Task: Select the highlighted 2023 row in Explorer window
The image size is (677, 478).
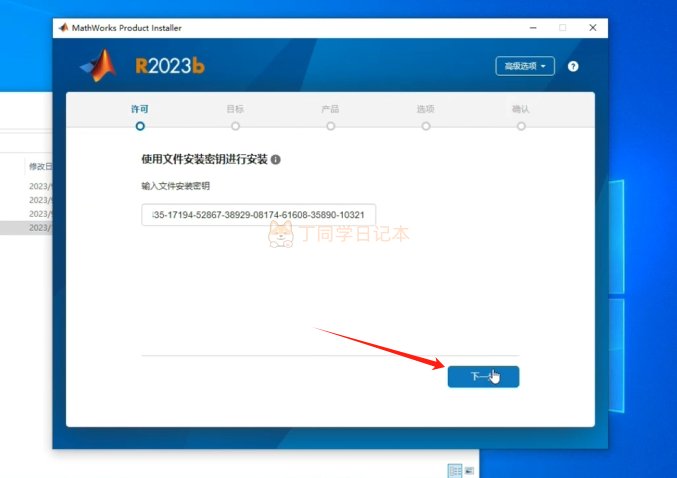Action: coord(26,228)
